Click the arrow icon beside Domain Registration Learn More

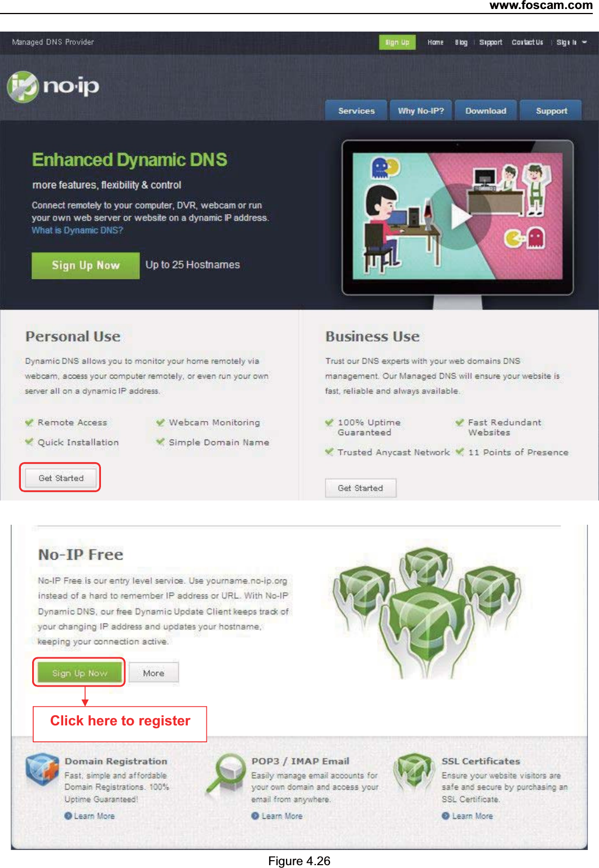[x=68, y=816]
